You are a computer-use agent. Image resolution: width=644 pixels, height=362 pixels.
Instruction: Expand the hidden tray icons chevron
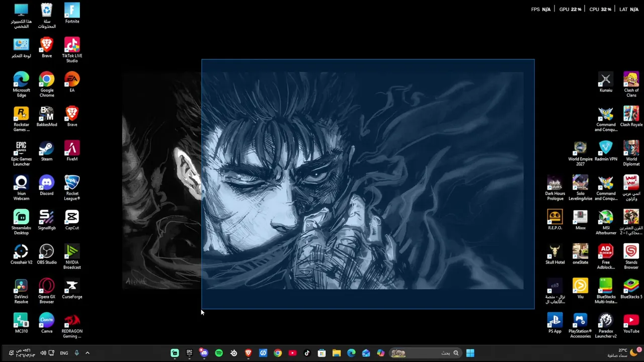[87, 353]
